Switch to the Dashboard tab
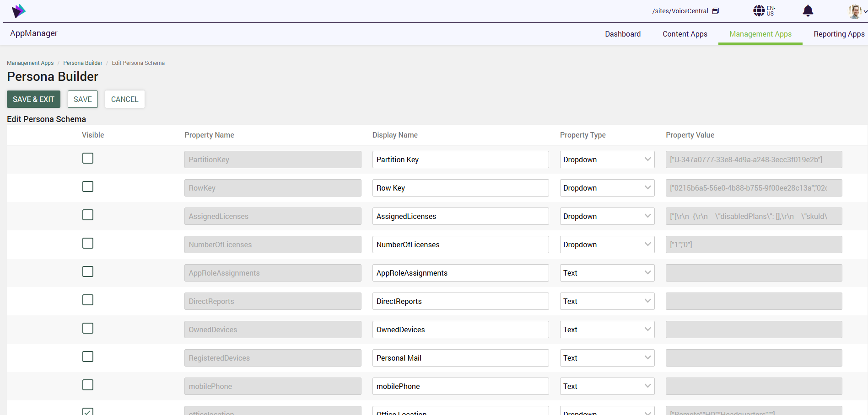The image size is (868, 415). point(622,34)
